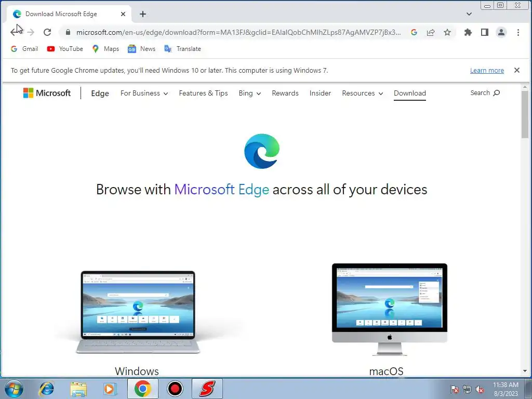Toggle the Chrome side panel

(x=485, y=32)
